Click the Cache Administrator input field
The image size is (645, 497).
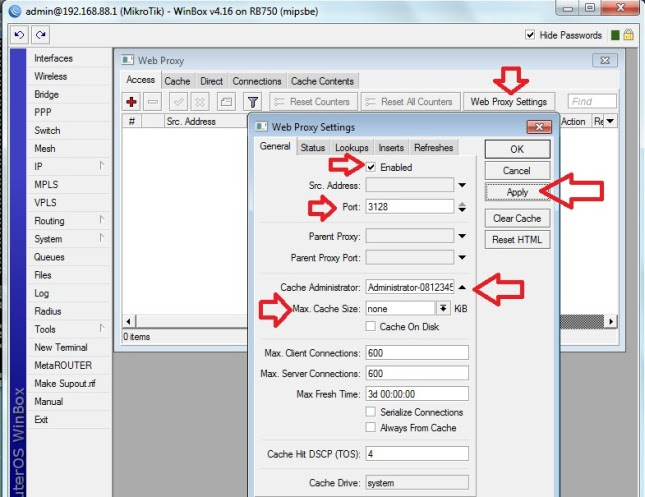click(410, 287)
